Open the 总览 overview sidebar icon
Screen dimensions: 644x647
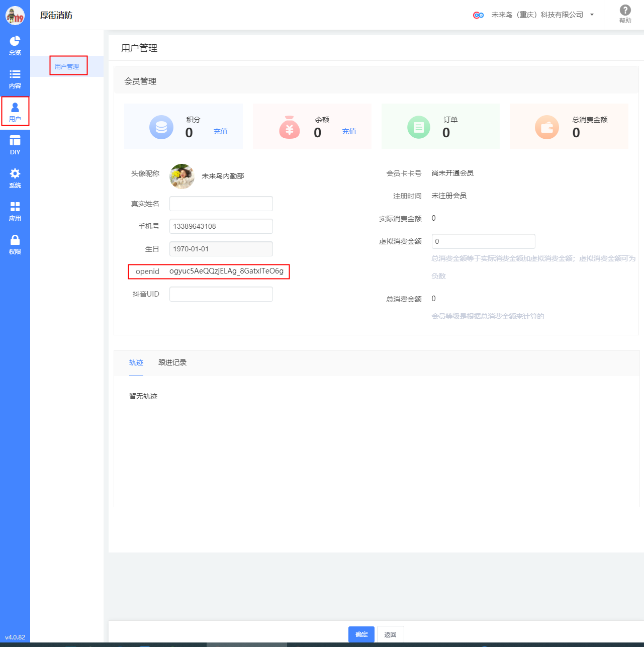15,45
